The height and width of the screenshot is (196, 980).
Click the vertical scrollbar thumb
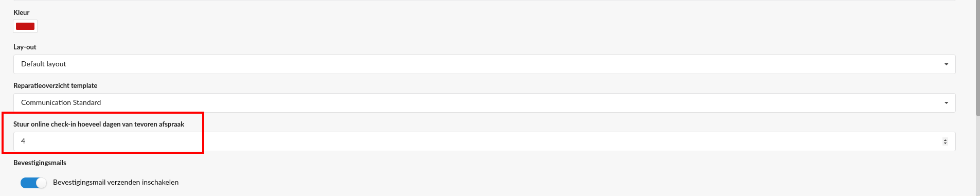(x=977, y=58)
